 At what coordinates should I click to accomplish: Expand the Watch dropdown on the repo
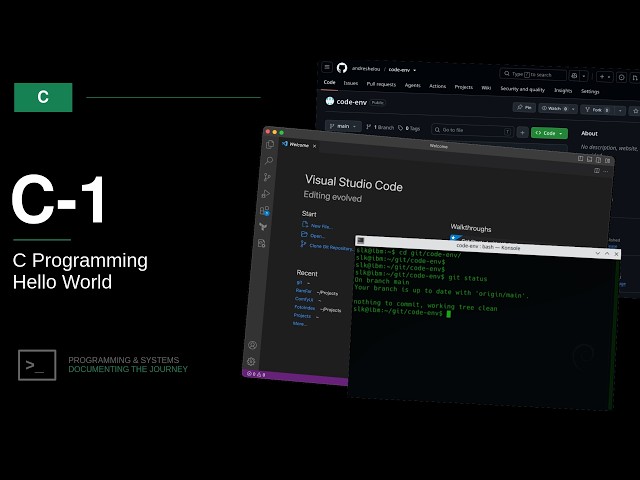click(558, 109)
